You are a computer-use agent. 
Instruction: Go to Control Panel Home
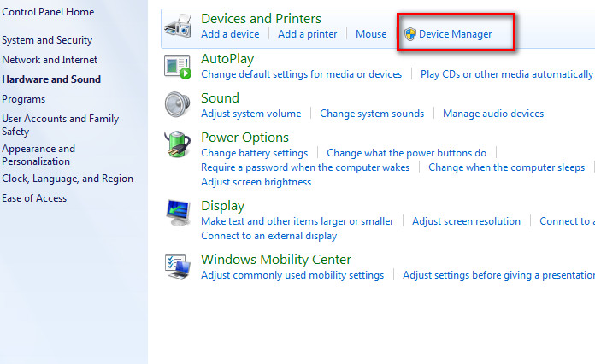click(x=48, y=12)
